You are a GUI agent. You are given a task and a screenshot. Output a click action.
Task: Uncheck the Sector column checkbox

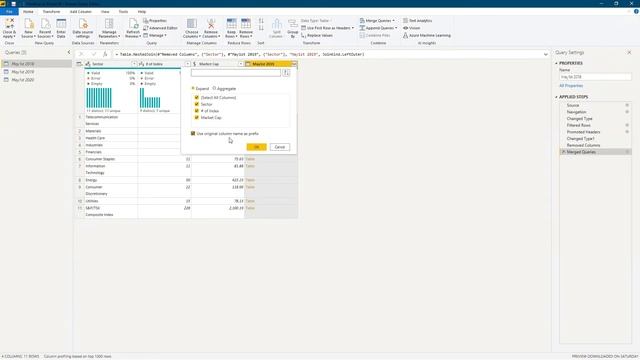(197, 104)
